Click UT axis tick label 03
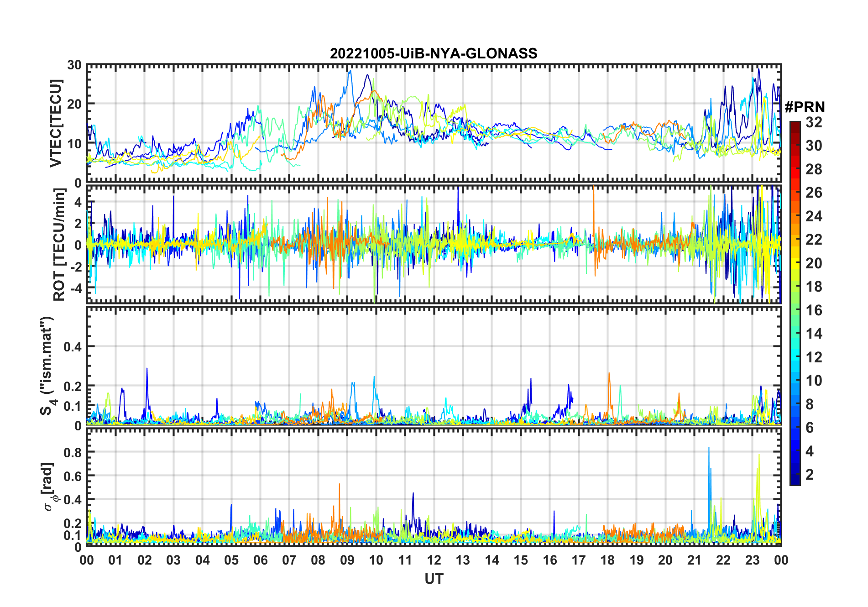Screen dimensions: 868x607 coord(173,560)
